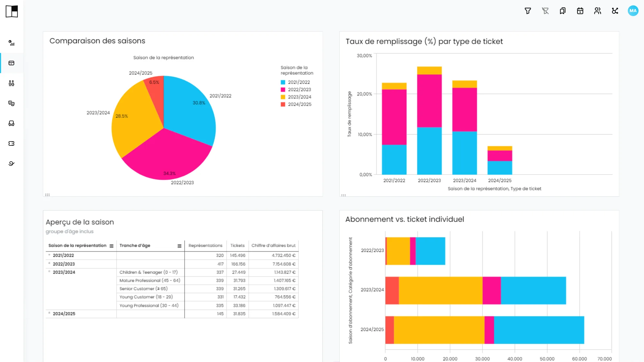644x362 pixels.
Task: Click the network connections icon in top bar
Action: pos(615,11)
